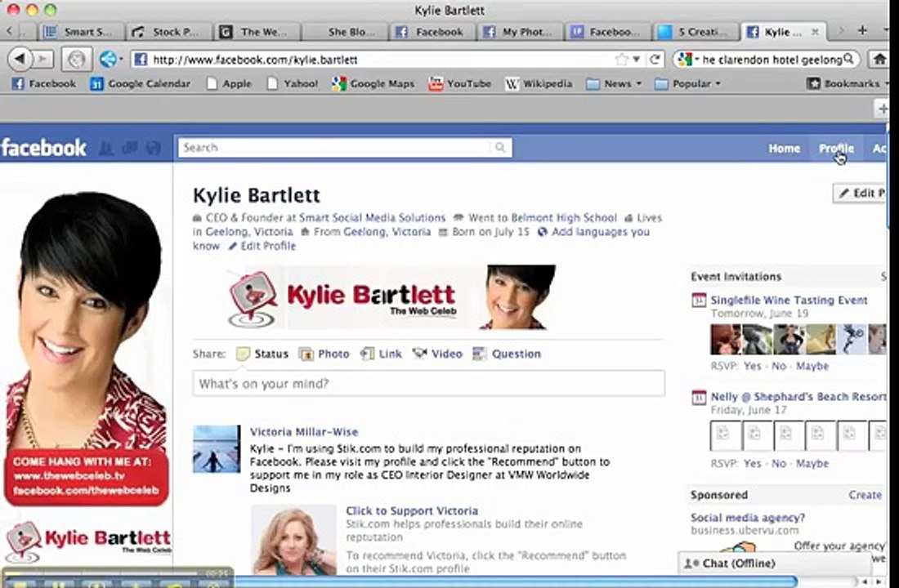Screen dimensions: 899x588
Task: Switch to the Stock P... tab
Action: [x=169, y=32]
